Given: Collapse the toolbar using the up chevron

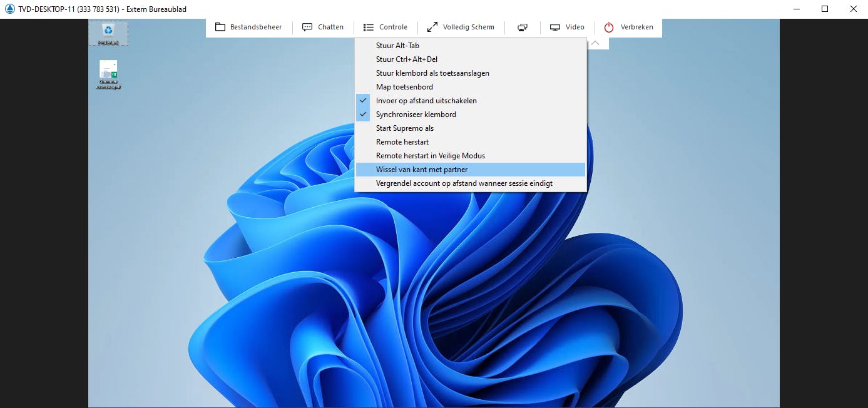Looking at the screenshot, I should click(596, 43).
